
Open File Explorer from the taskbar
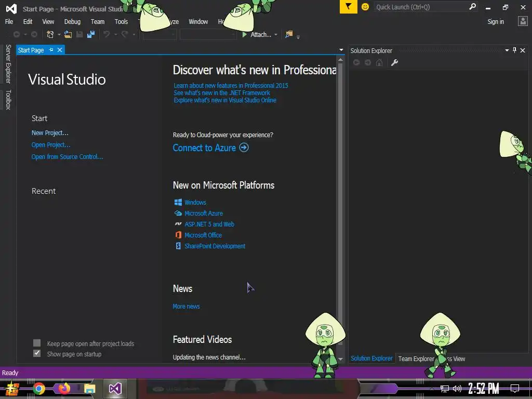pyautogui.click(x=89, y=389)
